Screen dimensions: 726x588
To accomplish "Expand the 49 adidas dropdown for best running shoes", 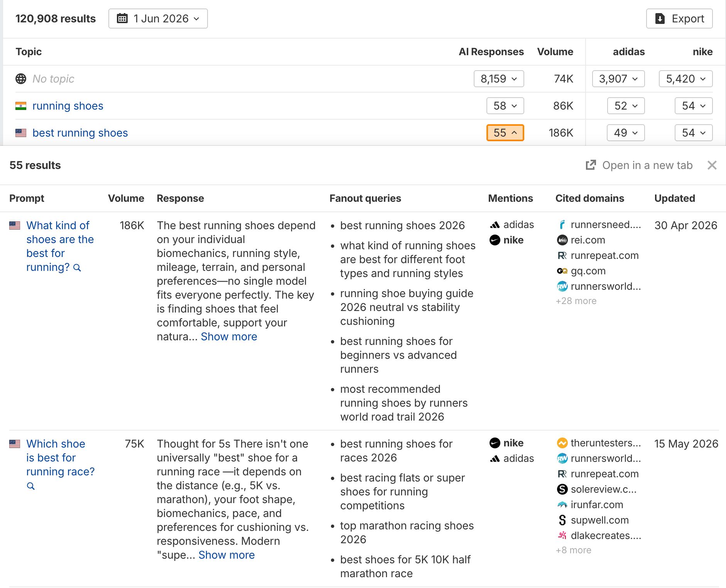I will 626,133.
